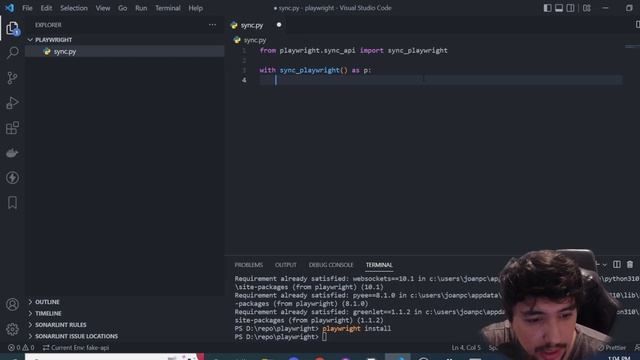Open the Source Control view
640x360 pixels.
(x=12, y=78)
